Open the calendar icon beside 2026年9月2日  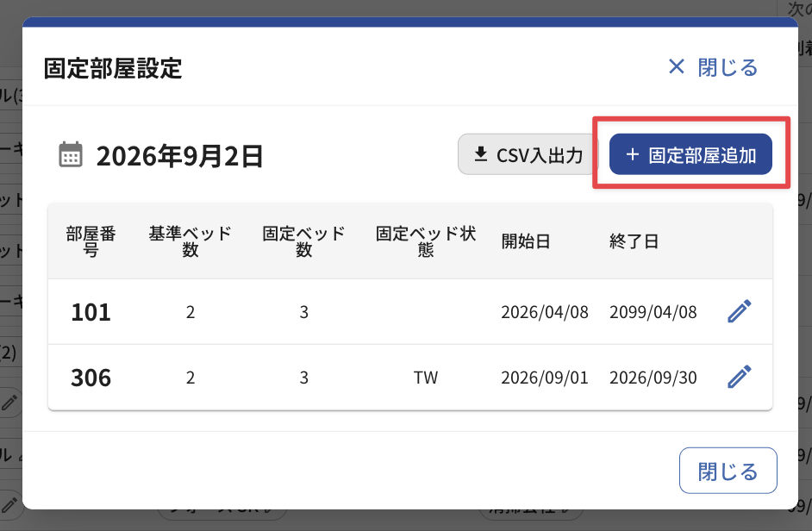point(71,155)
